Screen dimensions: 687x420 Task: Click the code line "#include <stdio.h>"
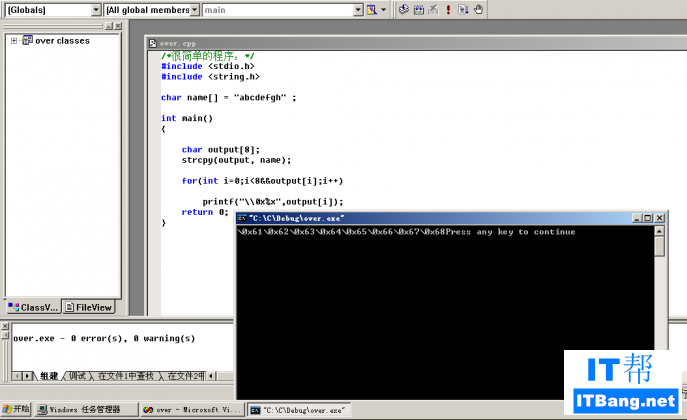click(x=208, y=66)
